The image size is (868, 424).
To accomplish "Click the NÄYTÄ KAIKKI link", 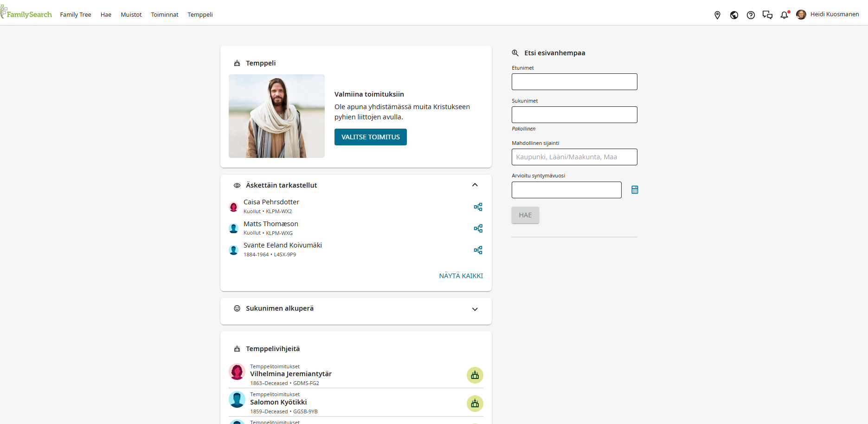I will 461,276.
